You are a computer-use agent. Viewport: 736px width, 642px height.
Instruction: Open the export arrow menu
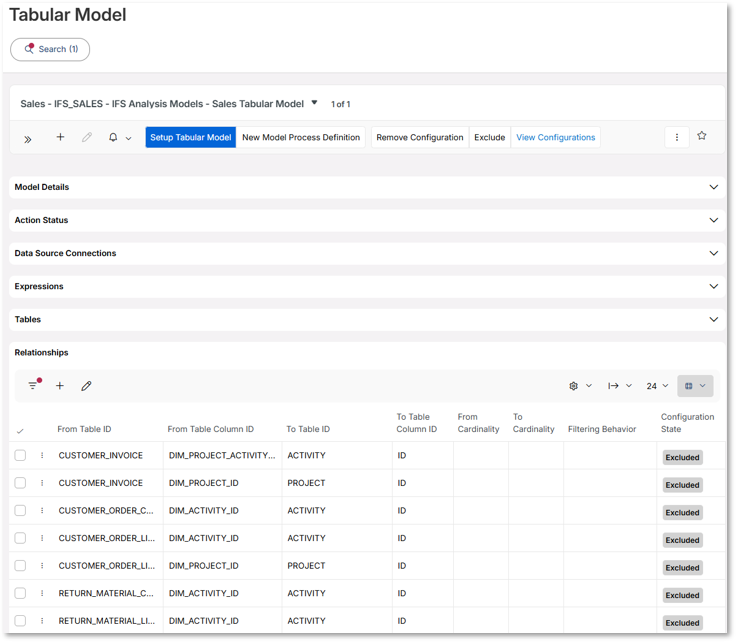coord(620,386)
